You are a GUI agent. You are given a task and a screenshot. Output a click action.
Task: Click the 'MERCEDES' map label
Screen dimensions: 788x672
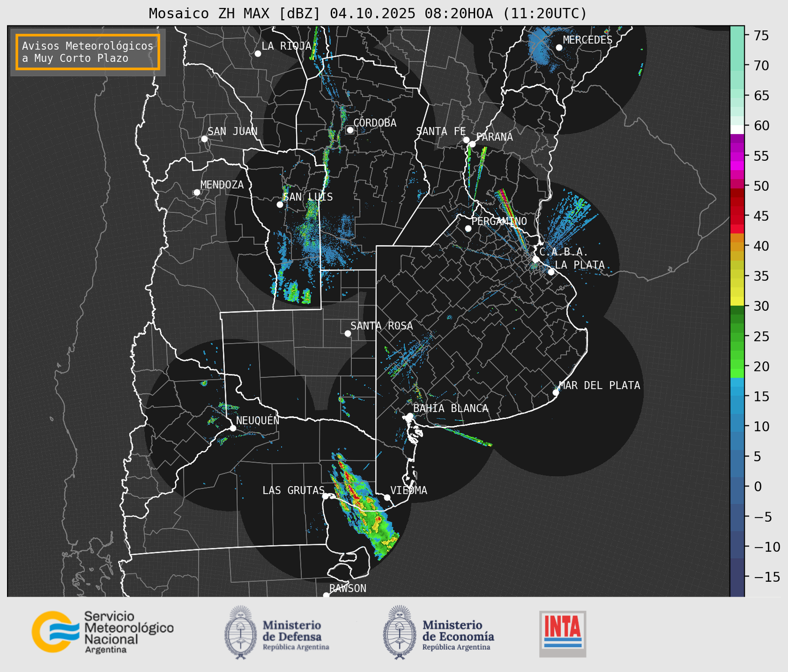tap(588, 40)
